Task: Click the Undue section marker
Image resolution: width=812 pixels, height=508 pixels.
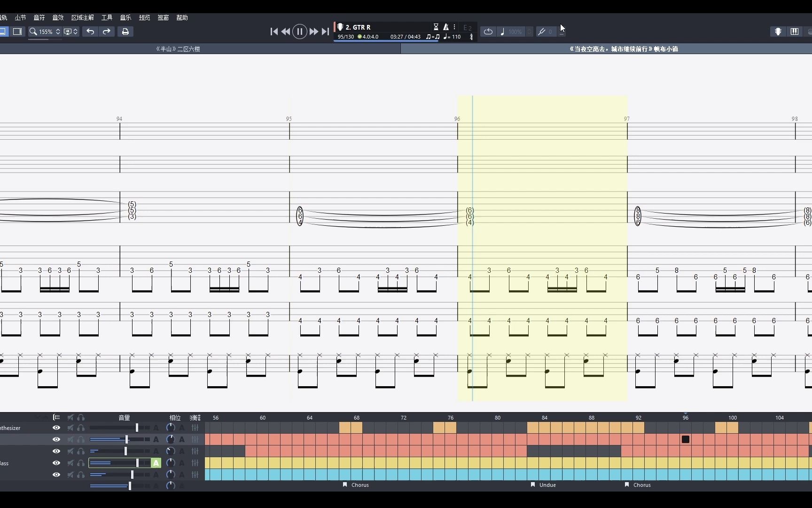Action: point(543,484)
